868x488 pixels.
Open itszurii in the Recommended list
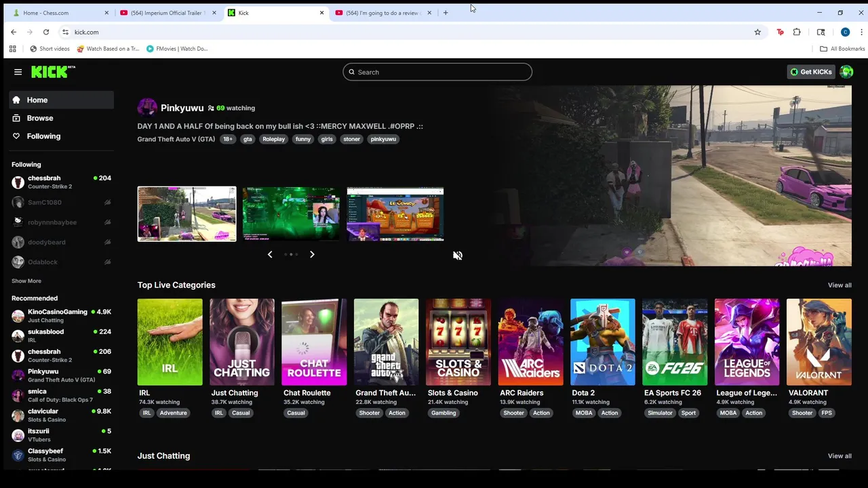click(x=62, y=435)
